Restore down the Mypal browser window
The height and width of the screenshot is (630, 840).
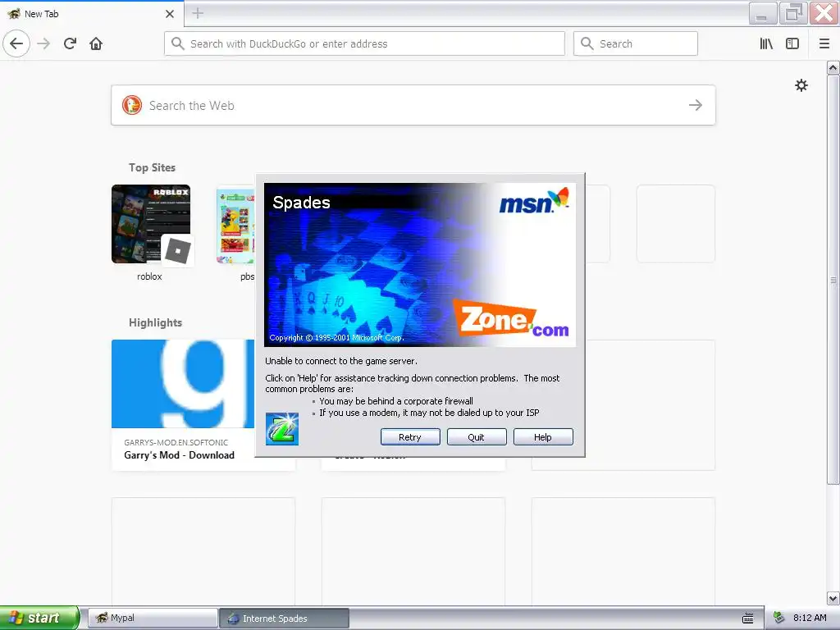click(x=793, y=13)
